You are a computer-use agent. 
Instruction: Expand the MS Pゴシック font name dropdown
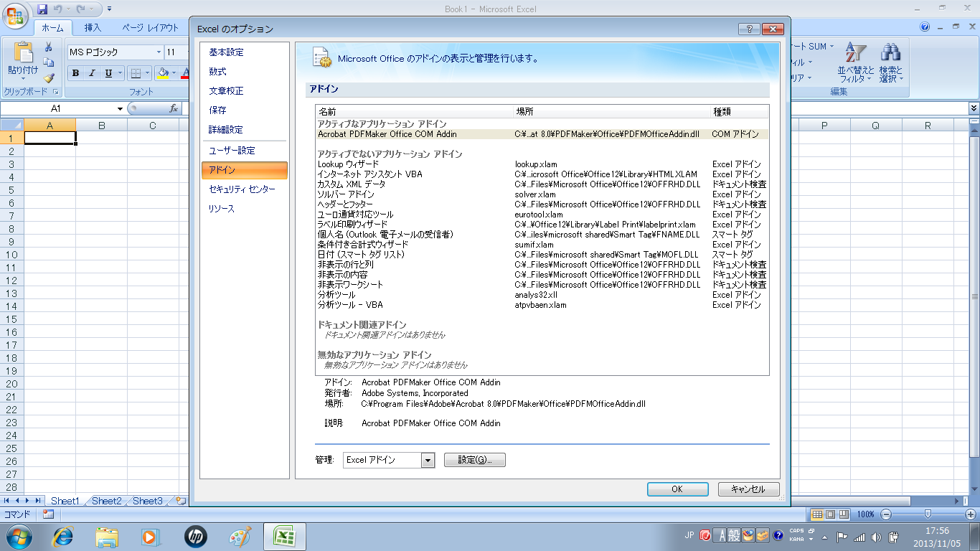(159, 52)
